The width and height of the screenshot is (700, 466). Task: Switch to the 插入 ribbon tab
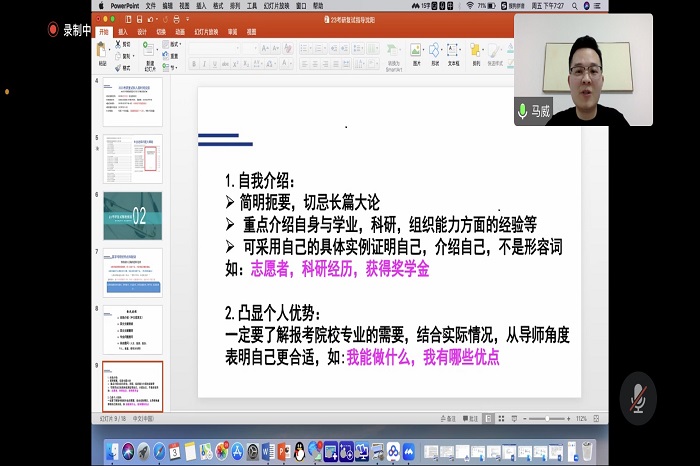[x=123, y=31]
